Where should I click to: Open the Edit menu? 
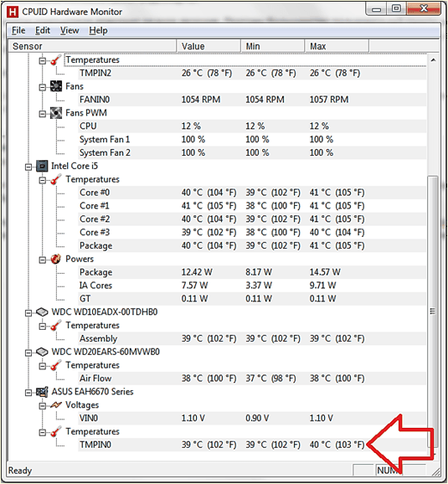(43, 30)
